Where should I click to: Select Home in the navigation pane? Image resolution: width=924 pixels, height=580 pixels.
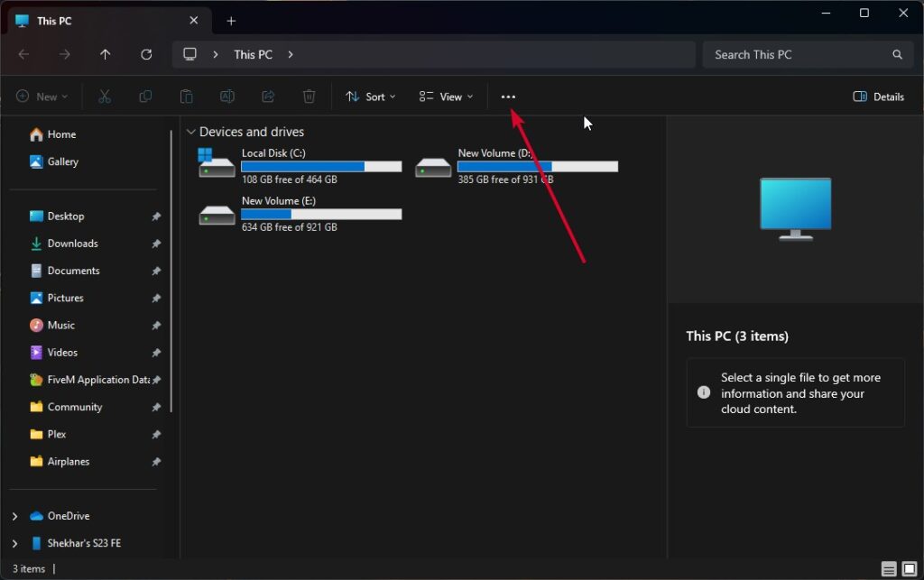[x=61, y=134]
